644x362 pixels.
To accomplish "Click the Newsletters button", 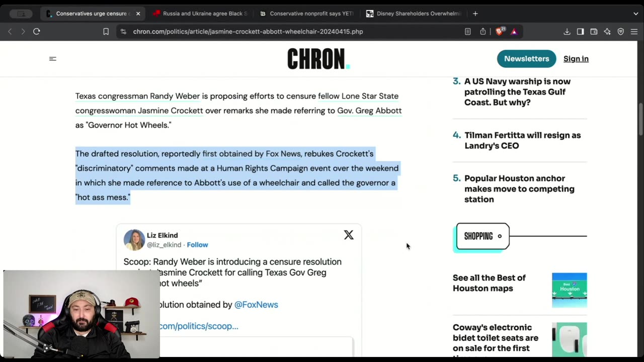I will coord(526,59).
